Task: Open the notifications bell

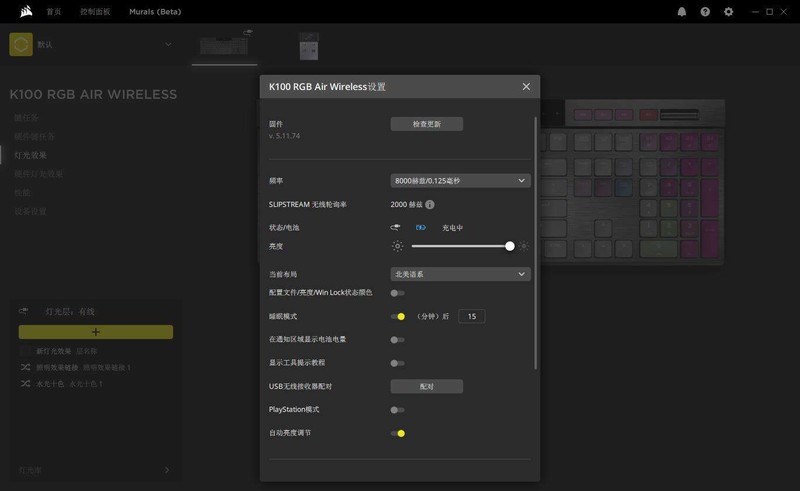Action: 682,12
